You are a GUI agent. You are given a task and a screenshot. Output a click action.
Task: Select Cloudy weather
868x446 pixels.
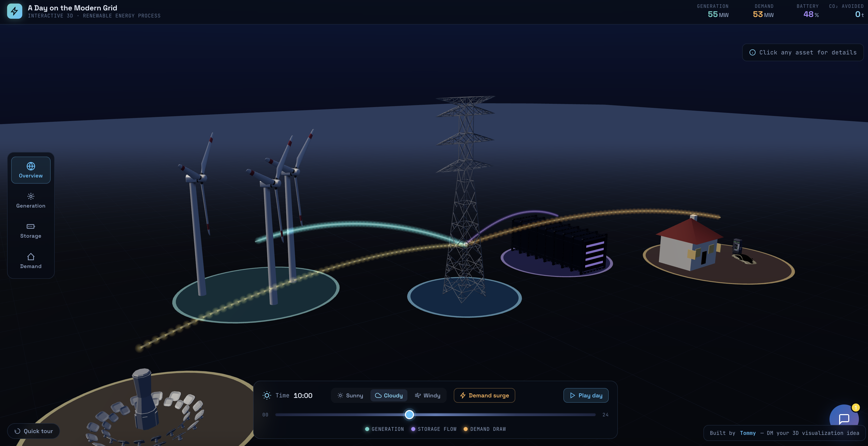click(x=389, y=395)
